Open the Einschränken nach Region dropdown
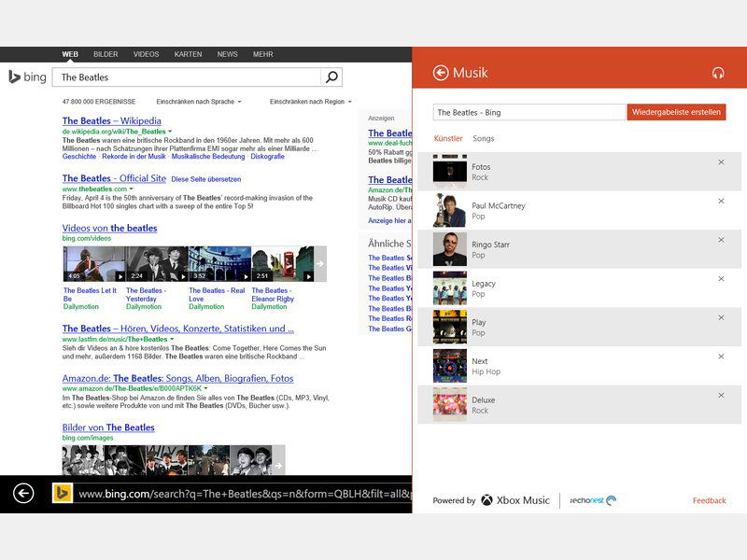747x560 pixels. click(311, 102)
